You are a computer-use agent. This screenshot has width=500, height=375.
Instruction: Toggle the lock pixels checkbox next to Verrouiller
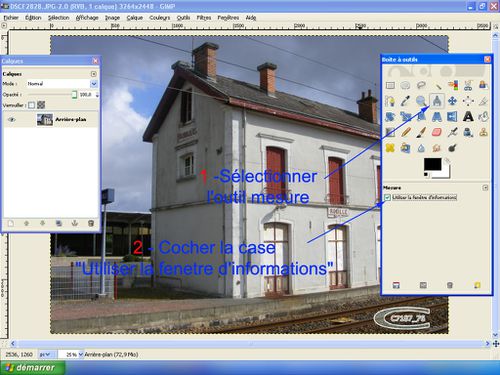coord(31,105)
